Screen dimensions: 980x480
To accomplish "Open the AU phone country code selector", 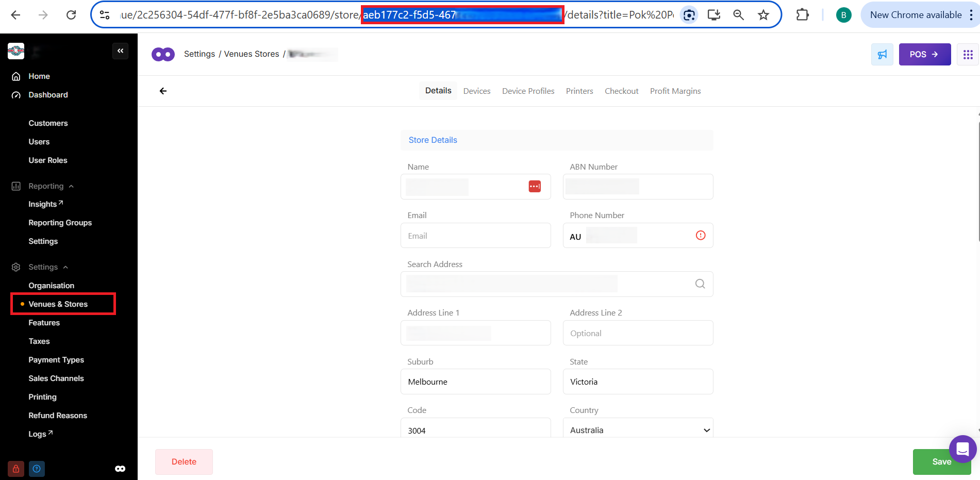I will click(575, 237).
